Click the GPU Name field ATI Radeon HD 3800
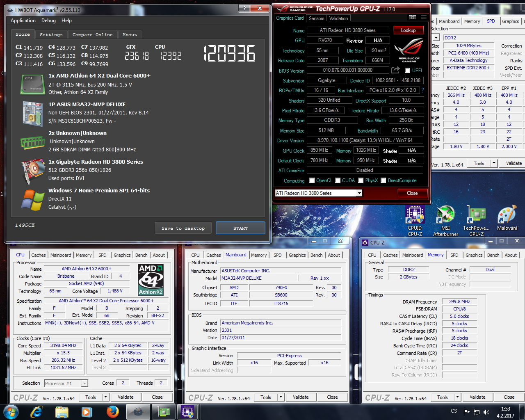 coord(348,30)
